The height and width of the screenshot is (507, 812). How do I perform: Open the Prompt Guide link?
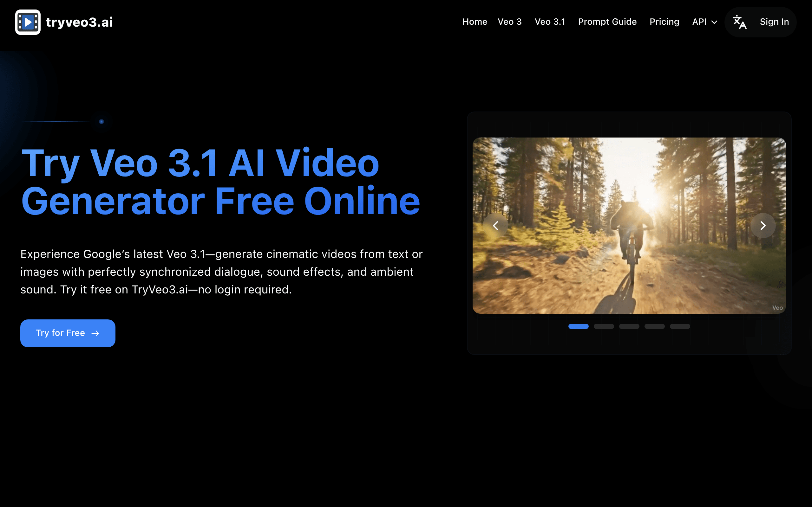[x=607, y=22]
